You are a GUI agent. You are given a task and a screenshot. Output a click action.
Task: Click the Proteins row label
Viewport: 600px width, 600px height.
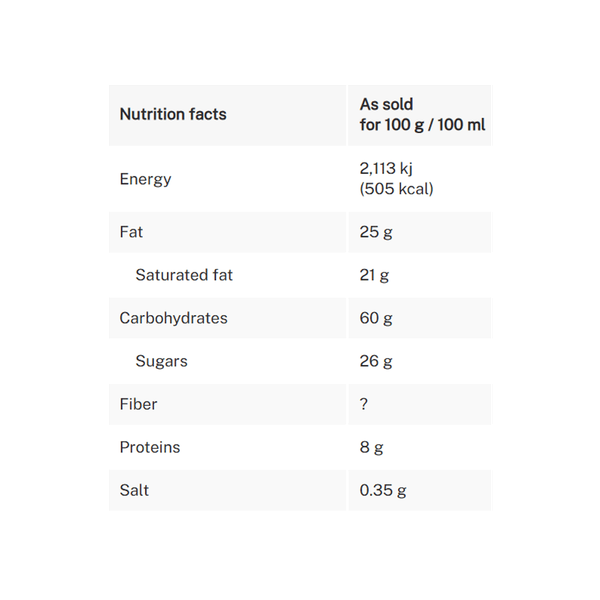[150, 447]
